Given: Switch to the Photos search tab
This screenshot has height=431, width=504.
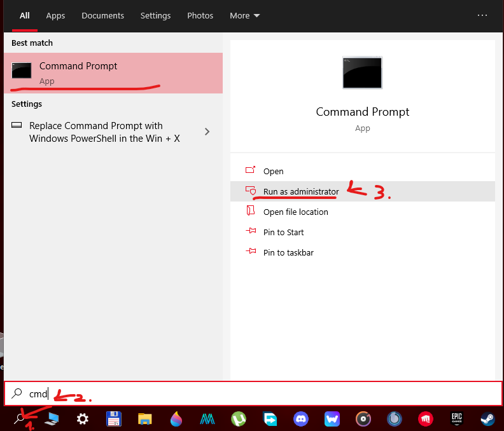Looking at the screenshot, I should pos(200,15).
